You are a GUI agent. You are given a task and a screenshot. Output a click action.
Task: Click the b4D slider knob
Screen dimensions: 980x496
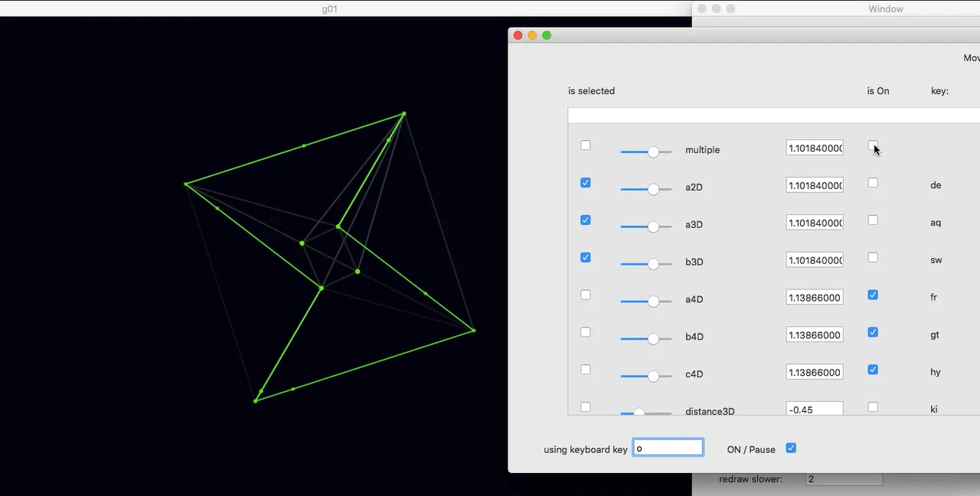click(x=653, y=339)
